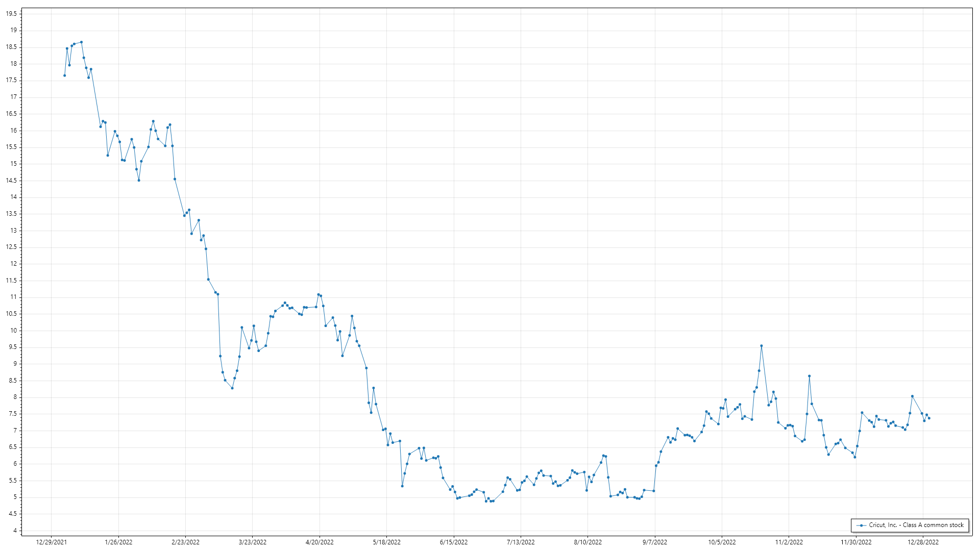Click the 4/20/2022 date axis label

point(320,542)
